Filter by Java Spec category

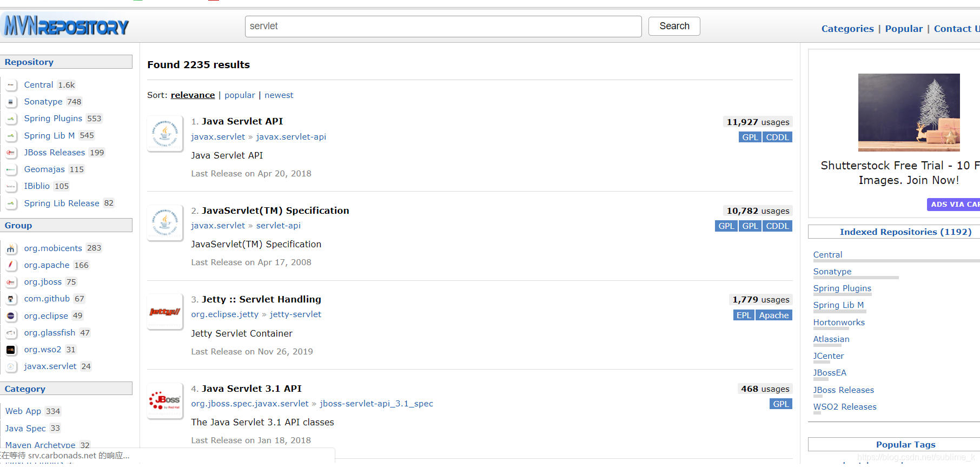(25, 429)
